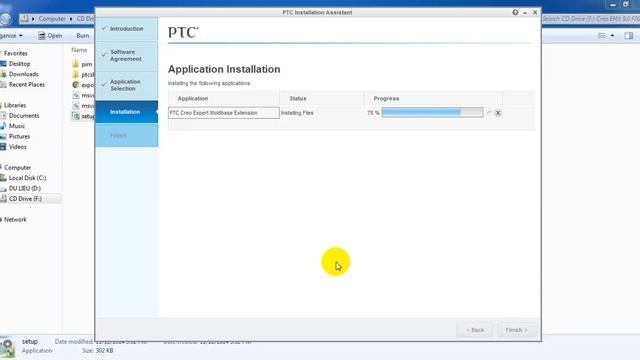Click Burn in Explorer toolbar
The height and width of the screenshot is (360, 640).
tap(82, 36)
